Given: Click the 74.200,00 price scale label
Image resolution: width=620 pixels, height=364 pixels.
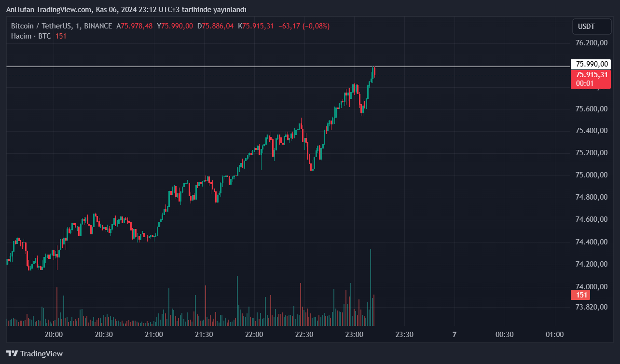Looking at the screenshot, I should [x=591, y=264].
